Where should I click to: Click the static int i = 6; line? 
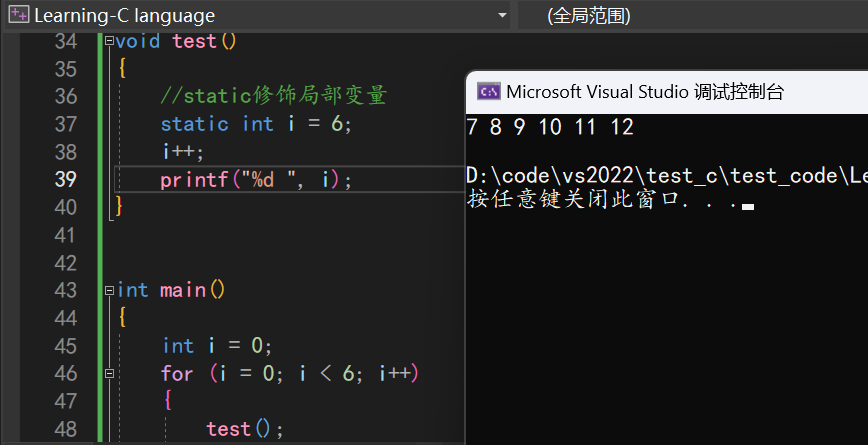256,124
